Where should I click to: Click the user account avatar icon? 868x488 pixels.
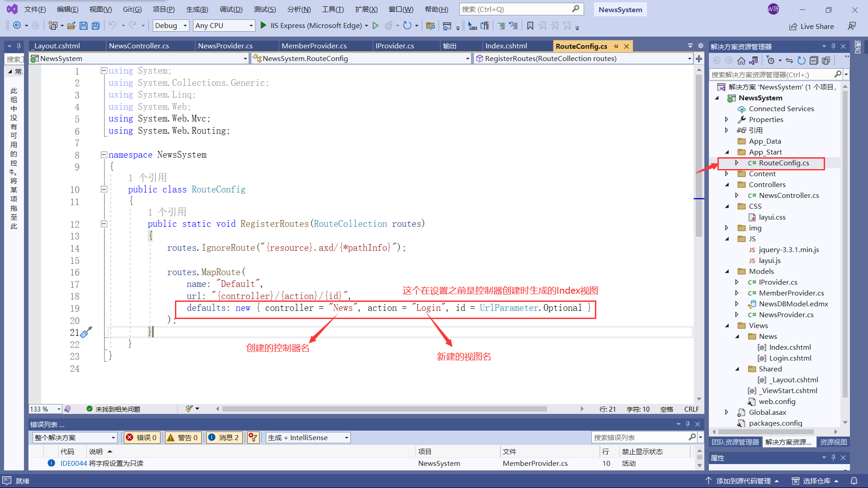coord(774,9)
